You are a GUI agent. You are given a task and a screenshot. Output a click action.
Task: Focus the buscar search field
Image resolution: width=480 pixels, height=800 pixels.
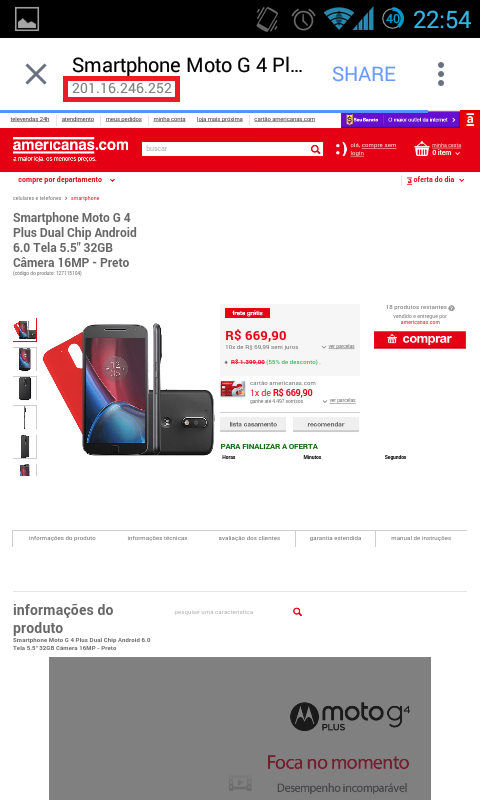point(225,149)
